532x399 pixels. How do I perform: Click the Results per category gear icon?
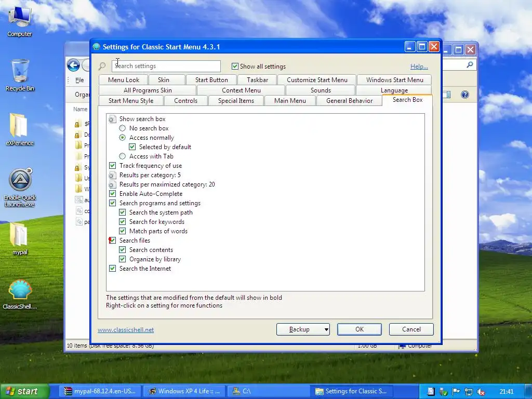click(x=112, y=175)
